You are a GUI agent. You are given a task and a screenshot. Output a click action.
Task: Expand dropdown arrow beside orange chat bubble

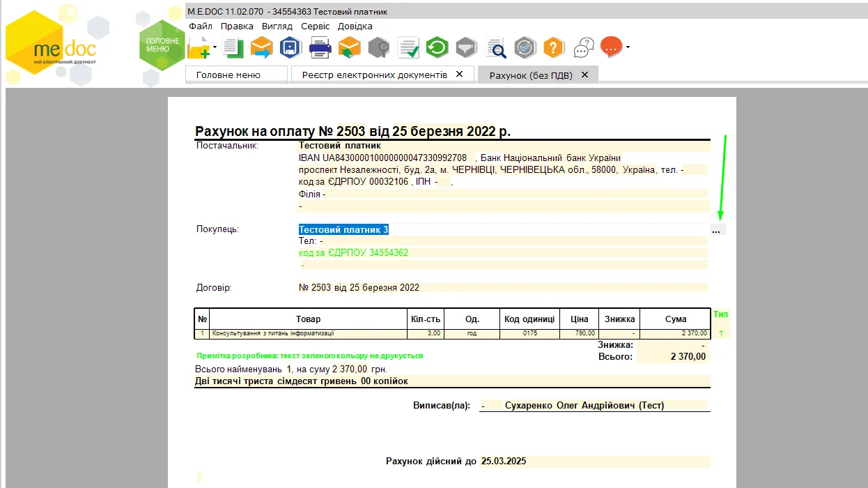point(628,47)
